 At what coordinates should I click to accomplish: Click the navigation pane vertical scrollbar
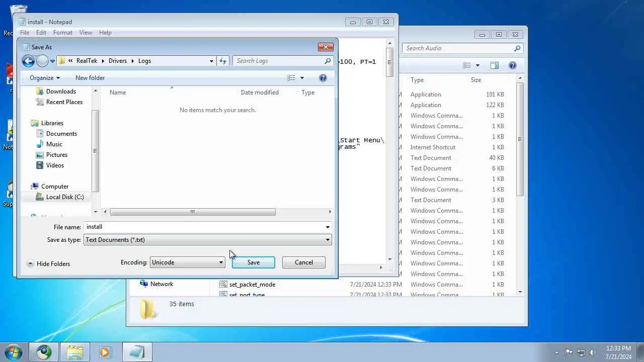pyautogui.click(x=96, y=151)
